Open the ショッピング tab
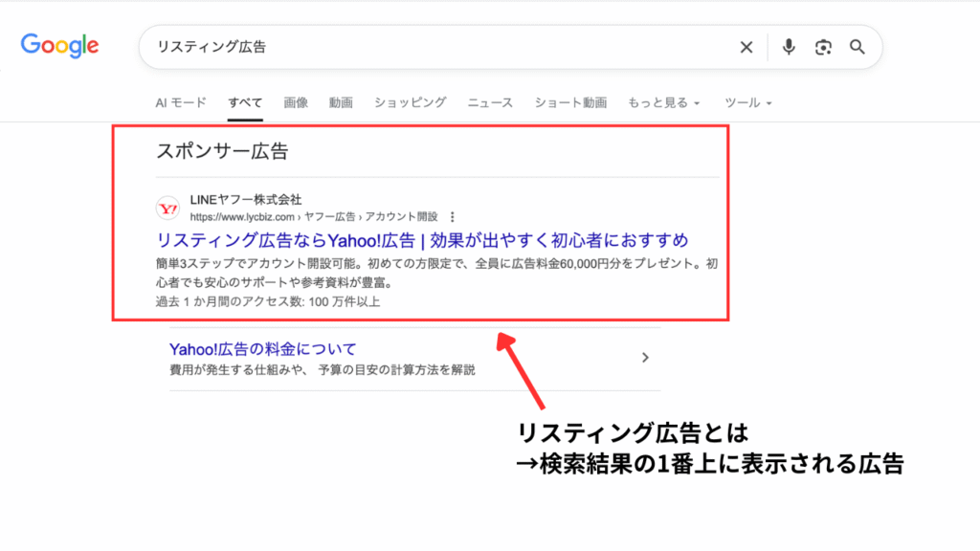The width and height of the screenshot is (980, 551). pyautogui.click(x=410, y=102)
